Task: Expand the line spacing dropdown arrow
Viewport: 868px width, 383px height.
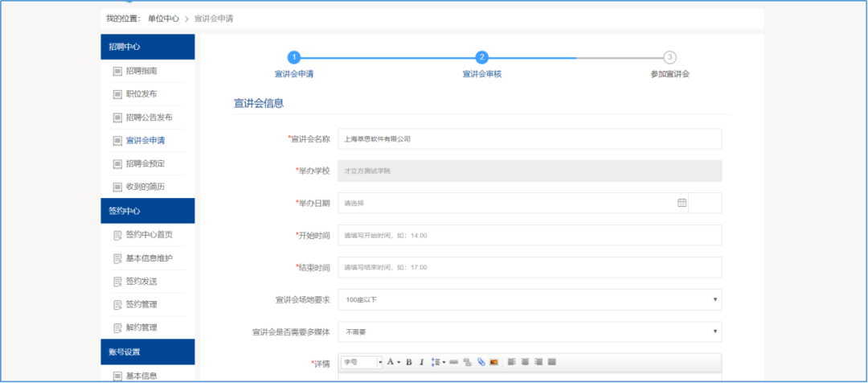Action: pos(444,363)
